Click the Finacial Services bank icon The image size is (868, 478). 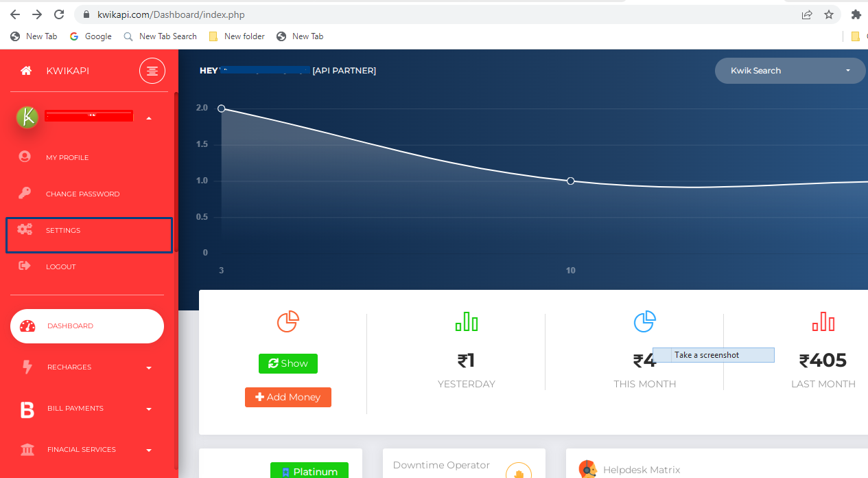[27, 450]
